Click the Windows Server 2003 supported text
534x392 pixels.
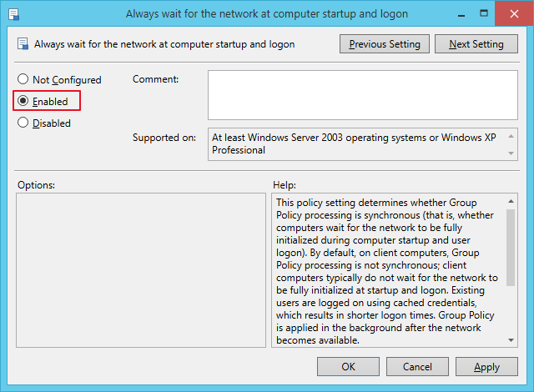click(x=354, y=143)
